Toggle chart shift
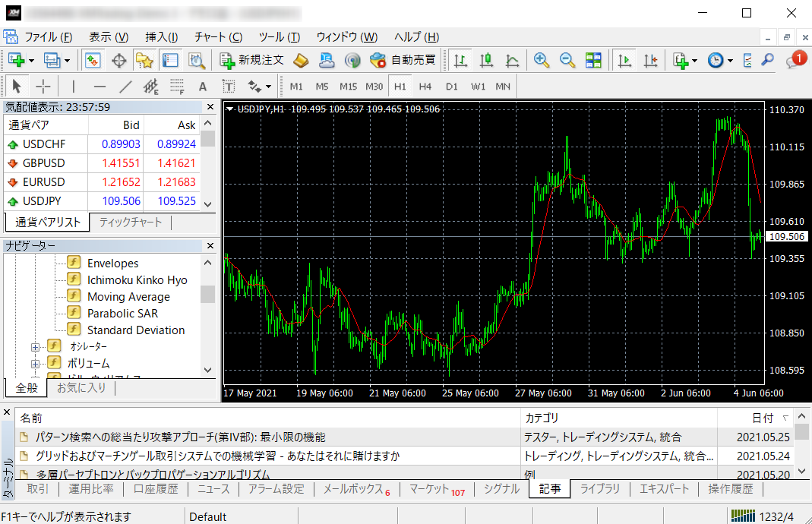The image size is (812, 524). point(650,60)
